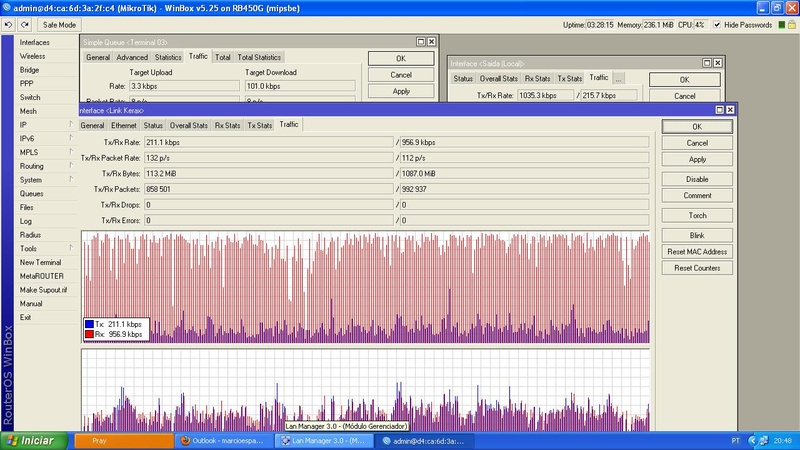
Task: Click Apply in Link Kerao window
Action: point(697,159)
